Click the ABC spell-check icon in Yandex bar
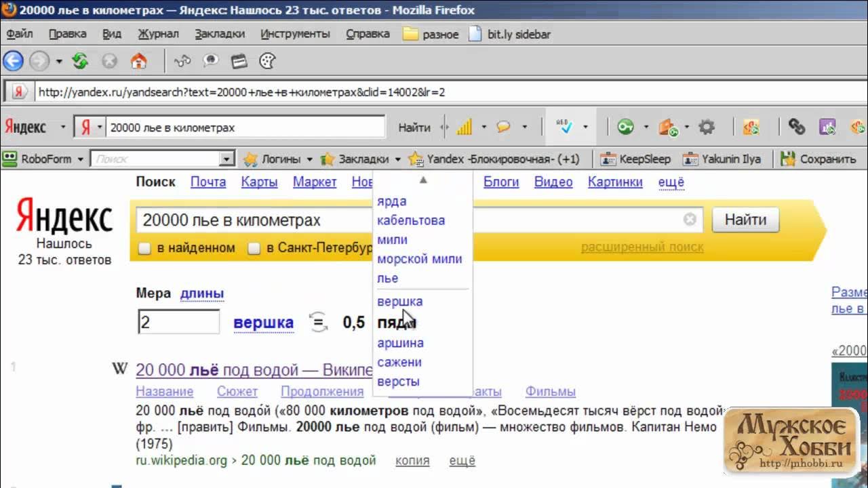The width and height of the screenshot is (868, 488). 564,127
